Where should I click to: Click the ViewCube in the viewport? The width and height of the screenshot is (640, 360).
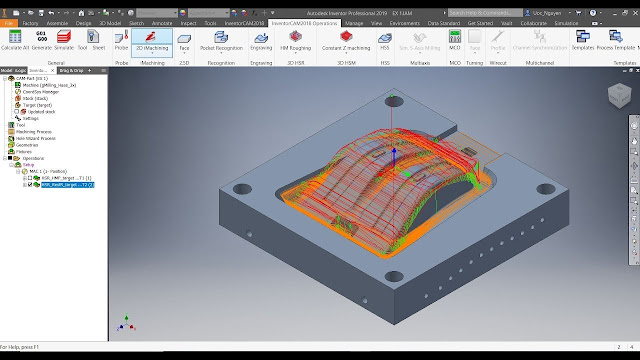click(x=619, y=95)
